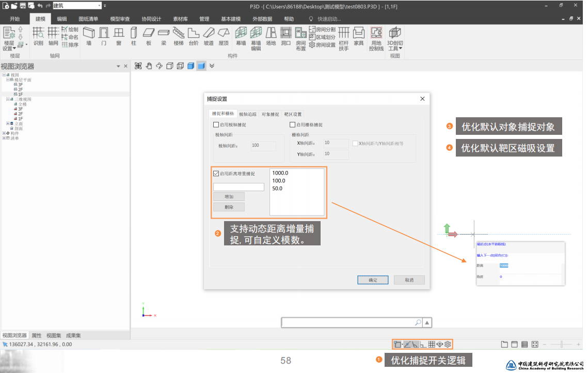
Task: Enable the 启用极轴捕捉 checkbox
Action: point(216,125)
